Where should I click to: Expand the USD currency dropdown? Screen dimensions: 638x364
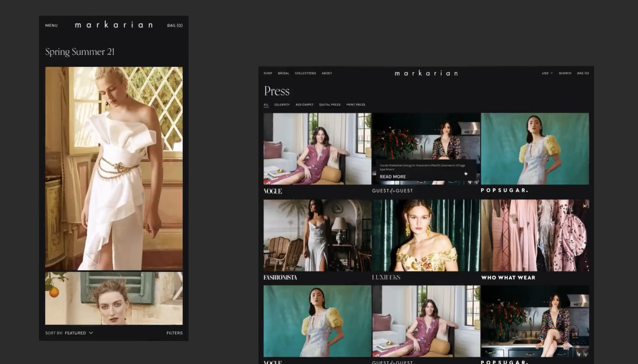(x=547, y=73)
